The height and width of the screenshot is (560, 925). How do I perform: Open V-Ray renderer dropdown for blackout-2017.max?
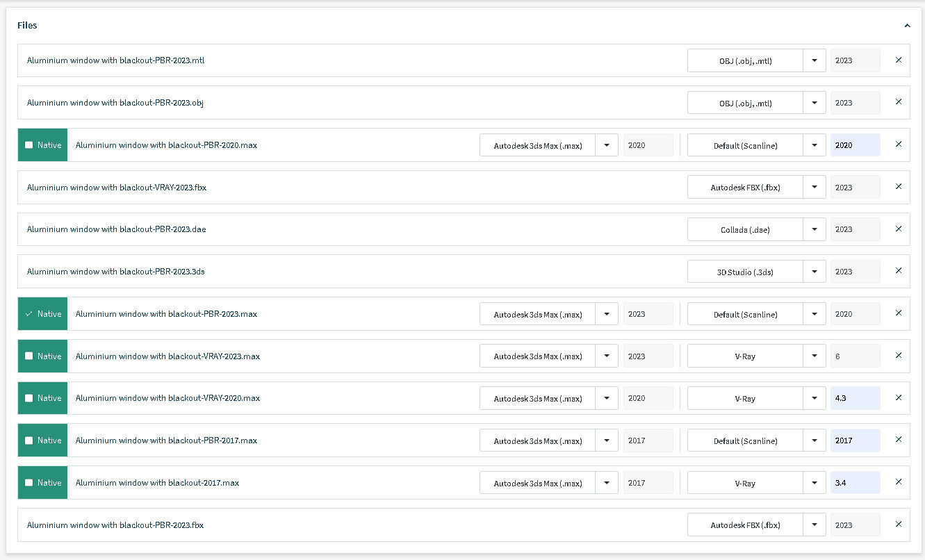(x=815, y=483)
